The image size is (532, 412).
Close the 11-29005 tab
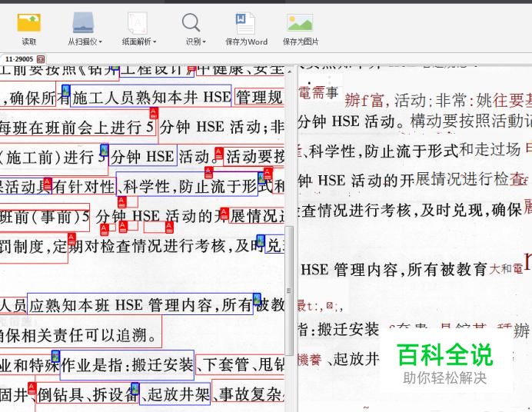[x=41, y=59]
